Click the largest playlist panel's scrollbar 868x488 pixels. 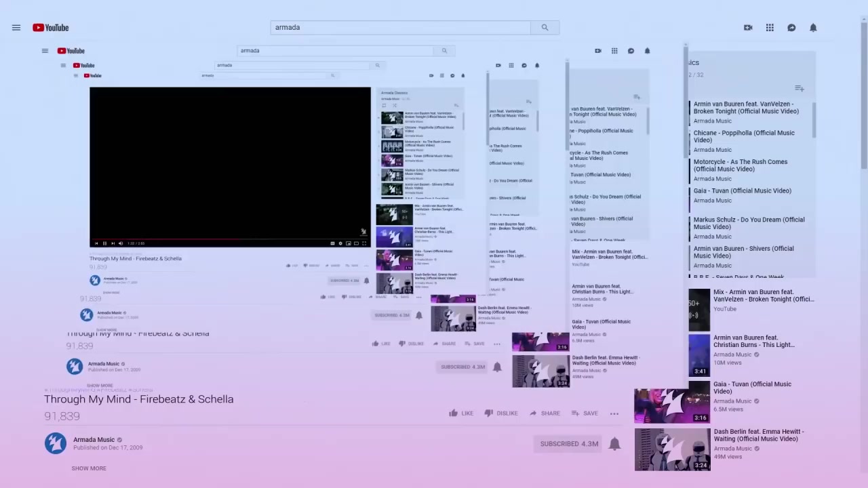coord(814,121)
